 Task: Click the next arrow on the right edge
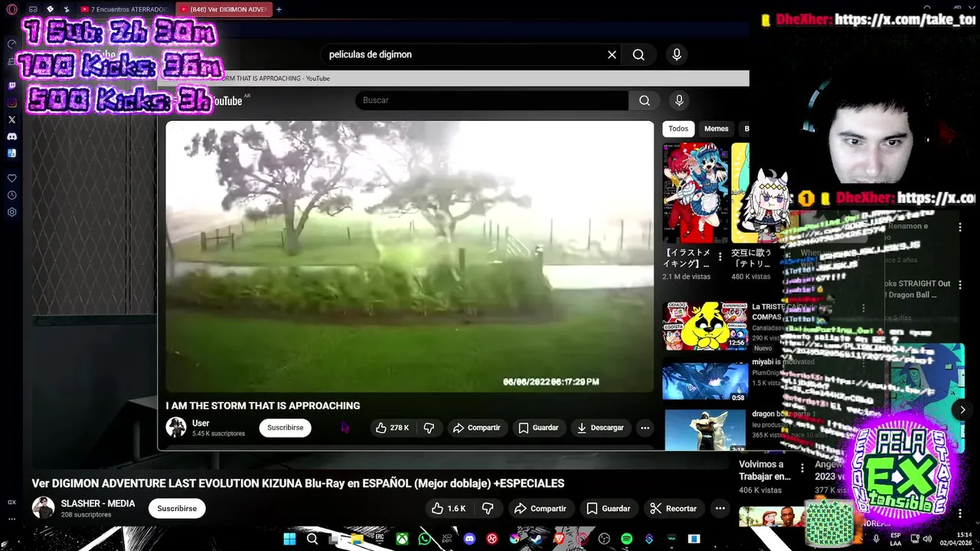click(962, 409)
